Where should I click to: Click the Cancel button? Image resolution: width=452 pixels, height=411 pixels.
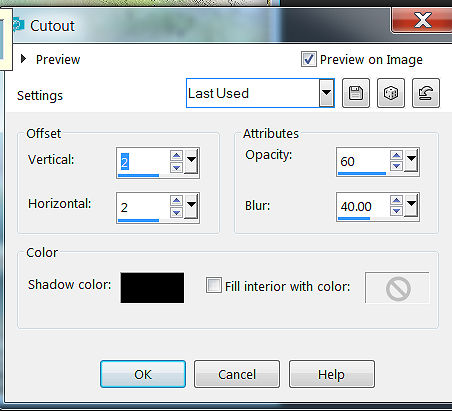tap(237, 374)
